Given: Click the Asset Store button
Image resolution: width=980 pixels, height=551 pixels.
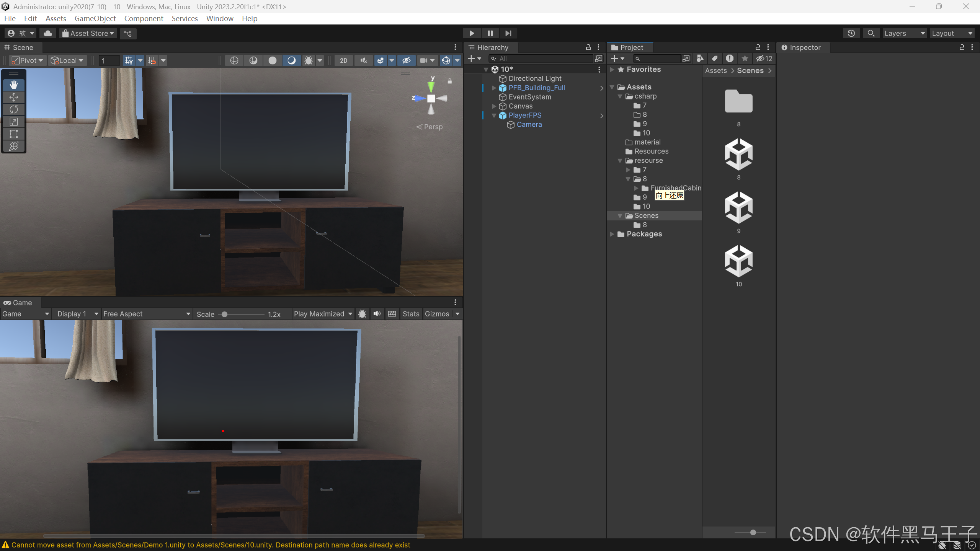Looking at the screenshot, I should point(88,33).
